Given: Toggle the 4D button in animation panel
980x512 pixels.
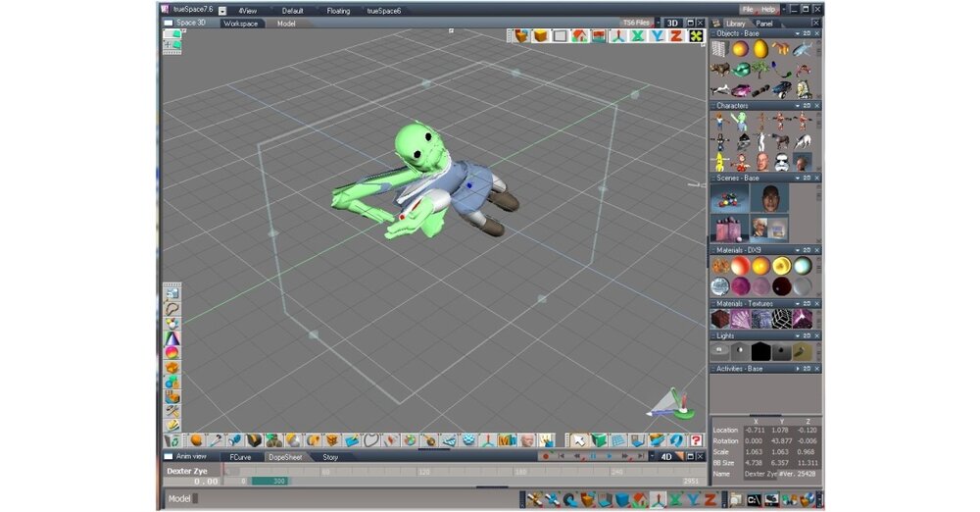Looking at the screenshot, I should [667, 456].
